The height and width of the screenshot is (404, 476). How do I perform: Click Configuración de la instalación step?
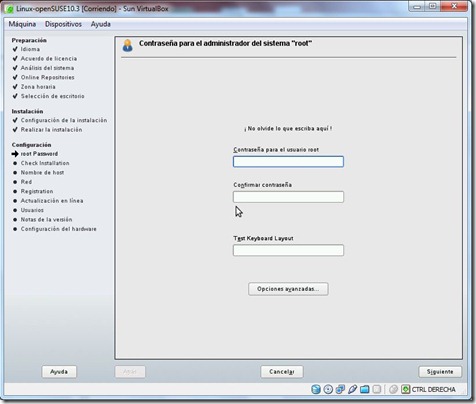(x=64, y=120)
